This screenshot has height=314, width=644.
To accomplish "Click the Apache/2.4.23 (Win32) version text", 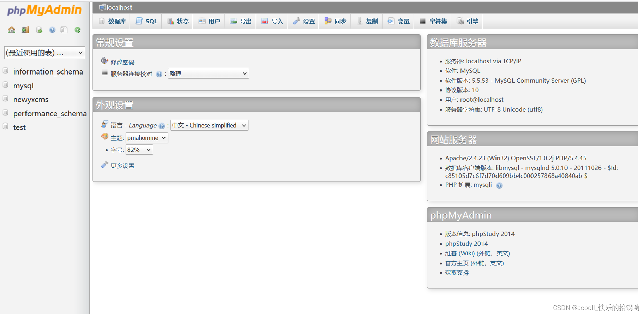I will (x=516, y=158).
